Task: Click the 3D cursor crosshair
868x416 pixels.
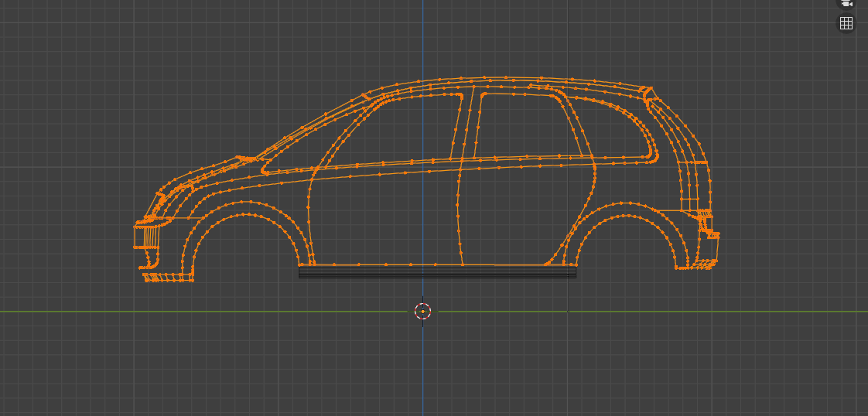Action: coord(423,312)
